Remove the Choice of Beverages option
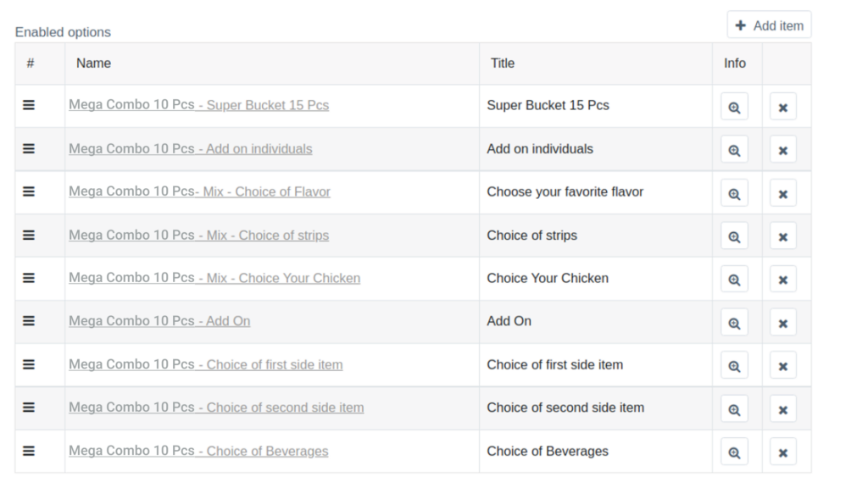Screen dimensions: 868x488 [782, 452]
